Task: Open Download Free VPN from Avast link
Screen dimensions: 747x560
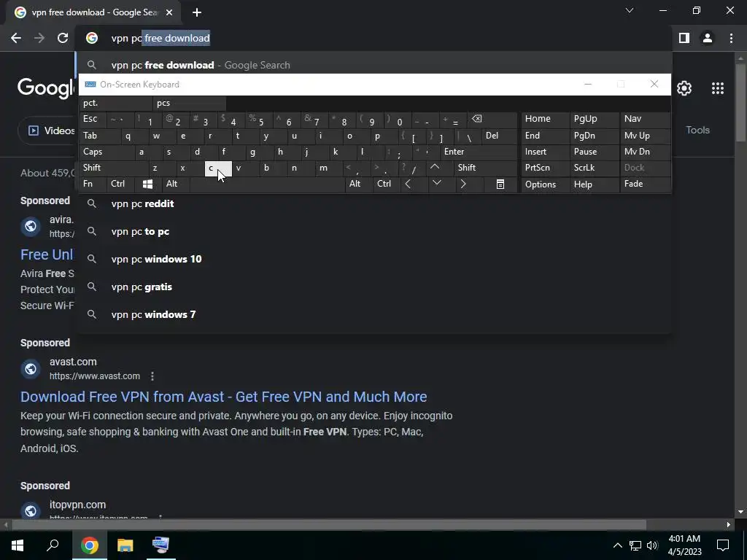Action: click(223, 397)
